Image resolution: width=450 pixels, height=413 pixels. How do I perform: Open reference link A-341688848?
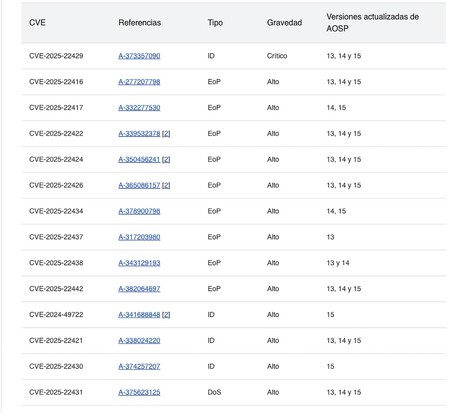[x=139, y=315]
